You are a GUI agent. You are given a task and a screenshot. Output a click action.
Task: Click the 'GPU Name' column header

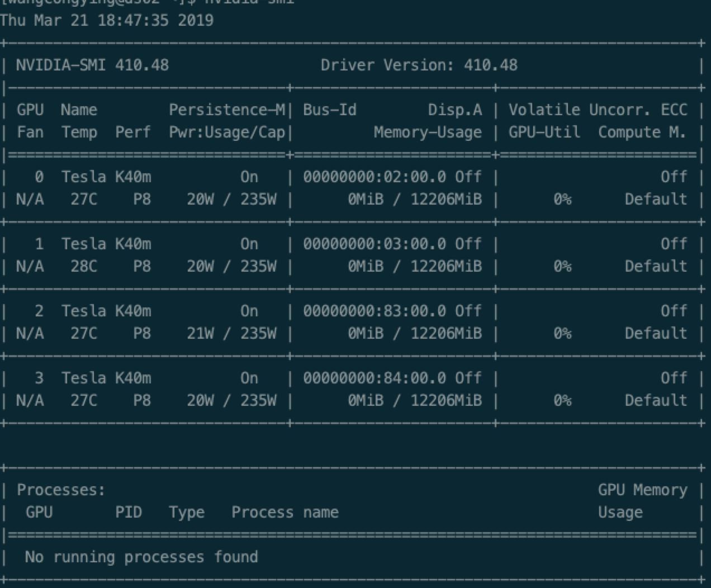pos(58,110)
